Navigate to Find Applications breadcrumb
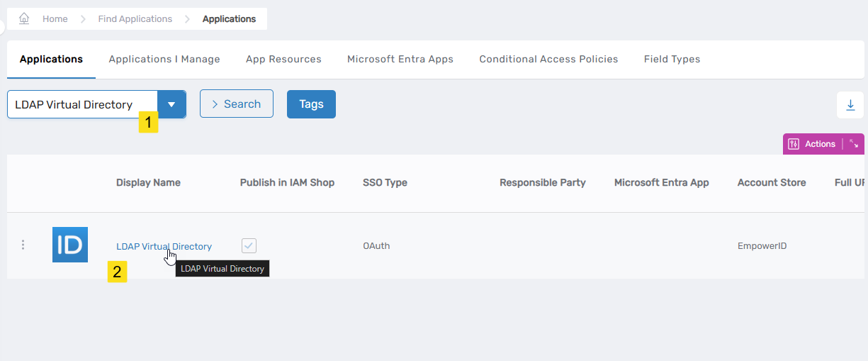This screenshot has width=868, height=361. (x=135, y=19)
